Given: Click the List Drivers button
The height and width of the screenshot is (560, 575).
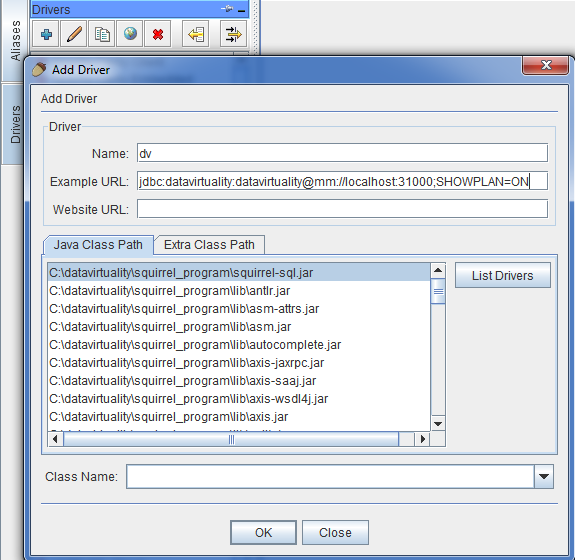Looking at the screenshot, I should click(x=503, y=275).
